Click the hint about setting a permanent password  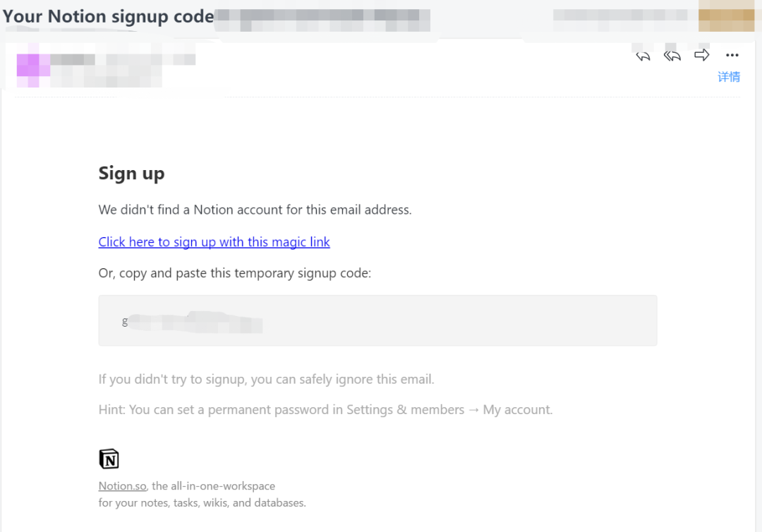click(325, 410)
